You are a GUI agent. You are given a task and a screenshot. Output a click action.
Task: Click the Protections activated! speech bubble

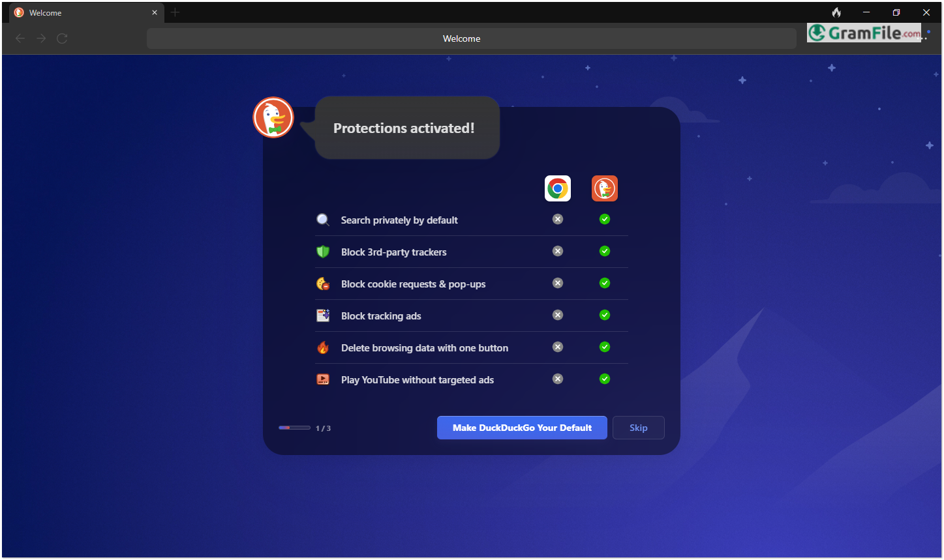coord(407,128)
